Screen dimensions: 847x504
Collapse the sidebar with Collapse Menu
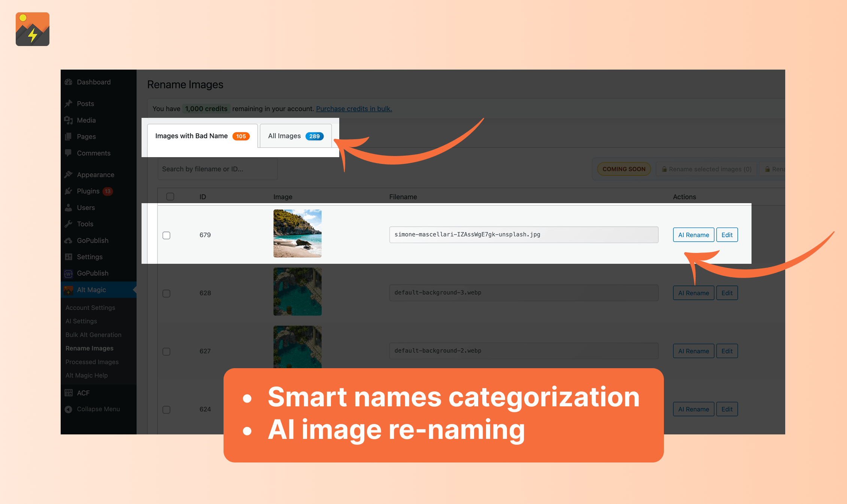coord(98,409)
